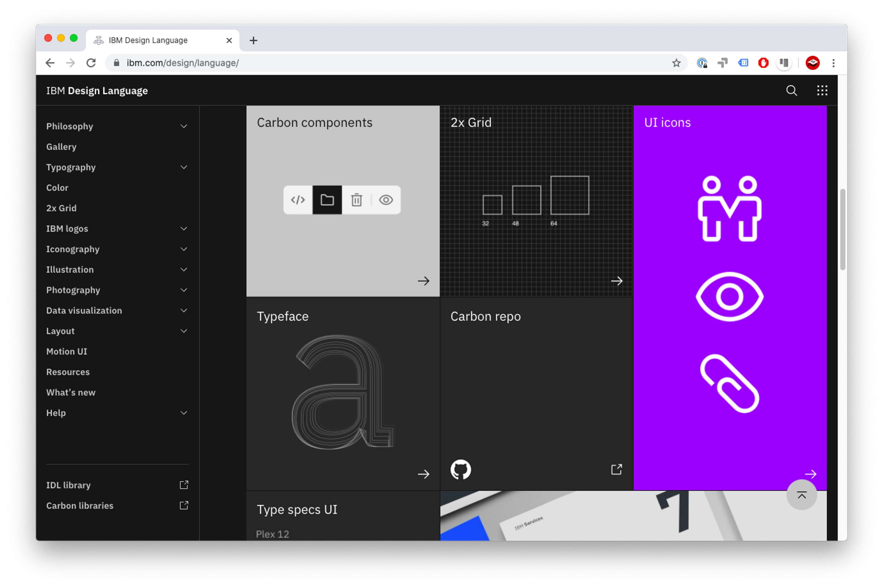
Task: Go forward using the browser forward arrow
Action: point(70,63)
